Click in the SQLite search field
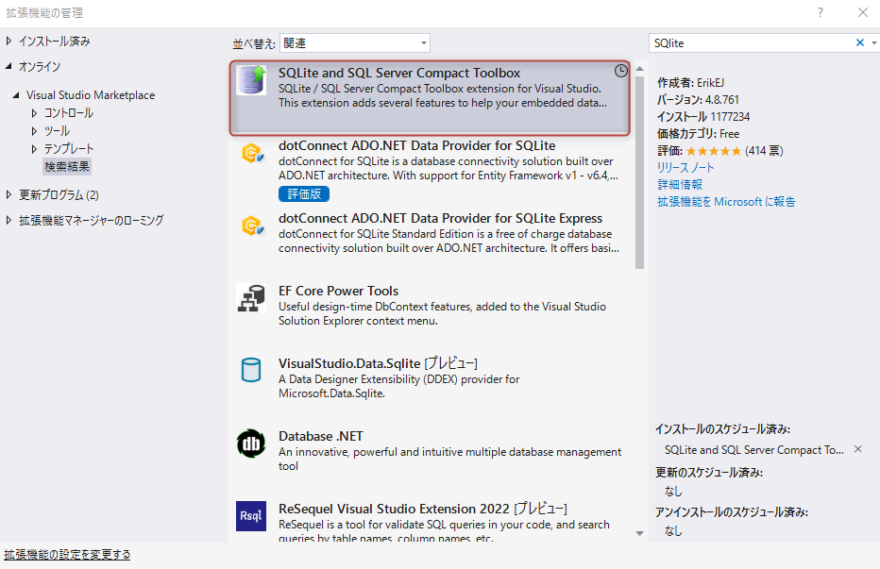Viewport: 880px width, 569px height. (x=751, y=43)
